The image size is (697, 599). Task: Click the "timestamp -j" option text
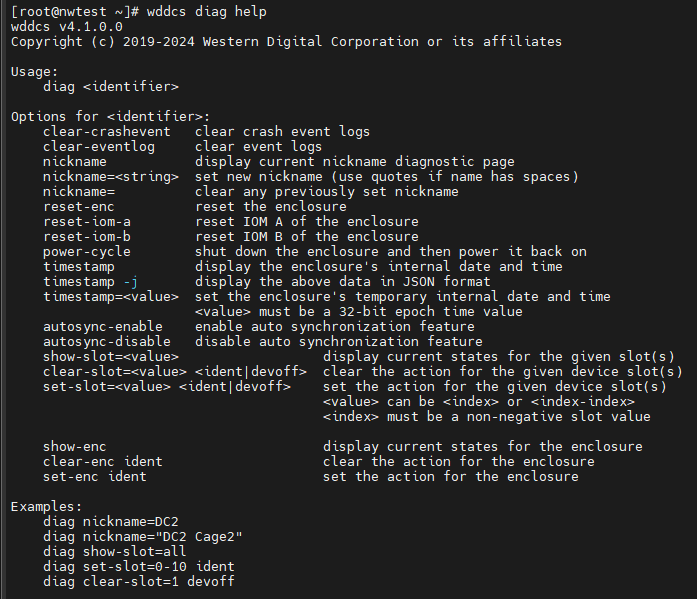pos(90,281)
